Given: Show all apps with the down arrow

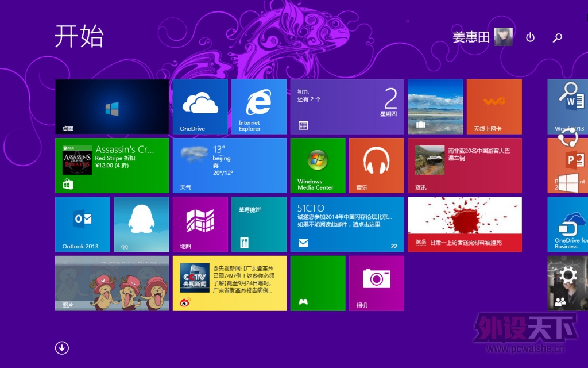Looking at the screenshot, I should [x=62, y=348].
